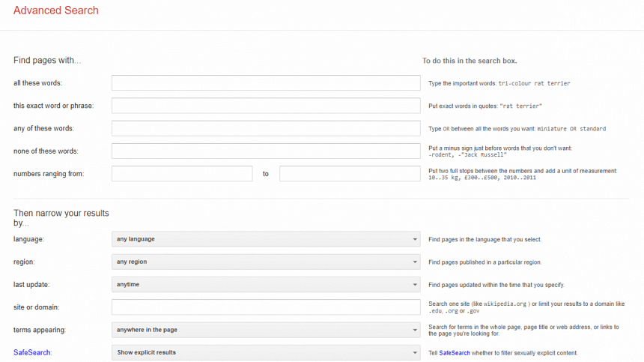644x362 pixels.
Task: Click the 'Find pages with...' section heading
Action: 47,61
